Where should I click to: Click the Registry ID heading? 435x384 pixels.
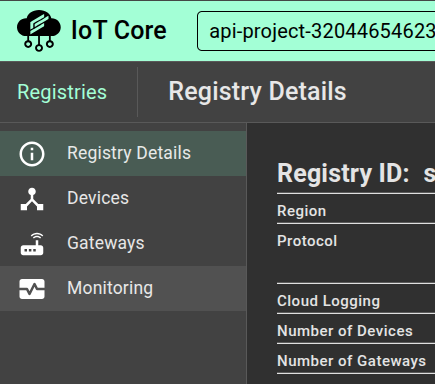point(343,173)
